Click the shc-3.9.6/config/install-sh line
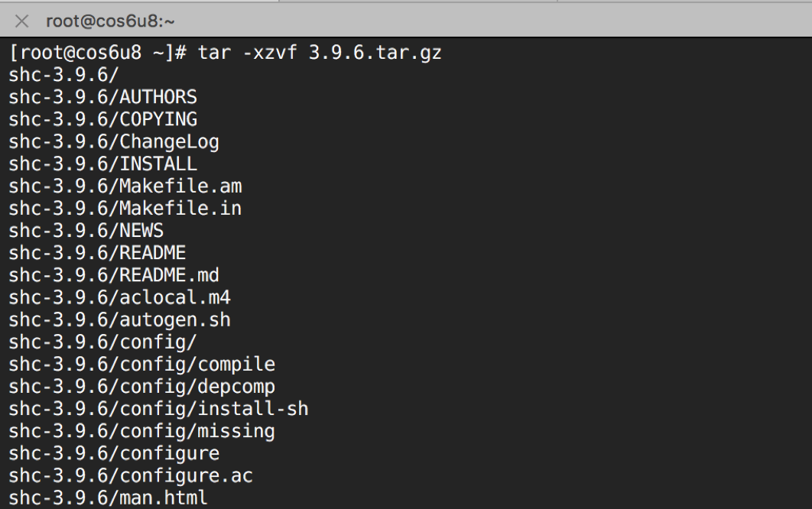 (158, 410)
